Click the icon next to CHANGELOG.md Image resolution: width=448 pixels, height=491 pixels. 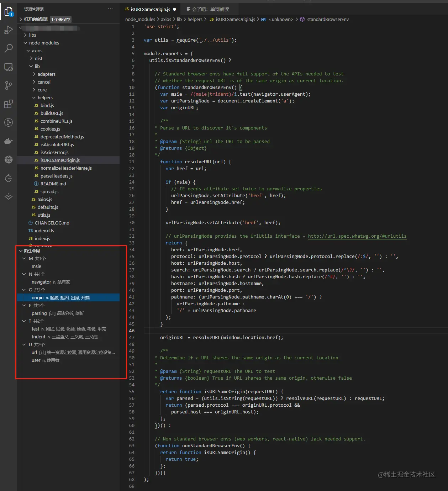point(31,223)
